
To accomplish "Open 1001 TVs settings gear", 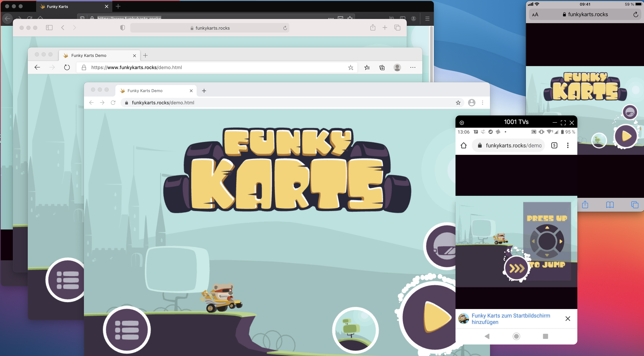I will tap(462, 123).
